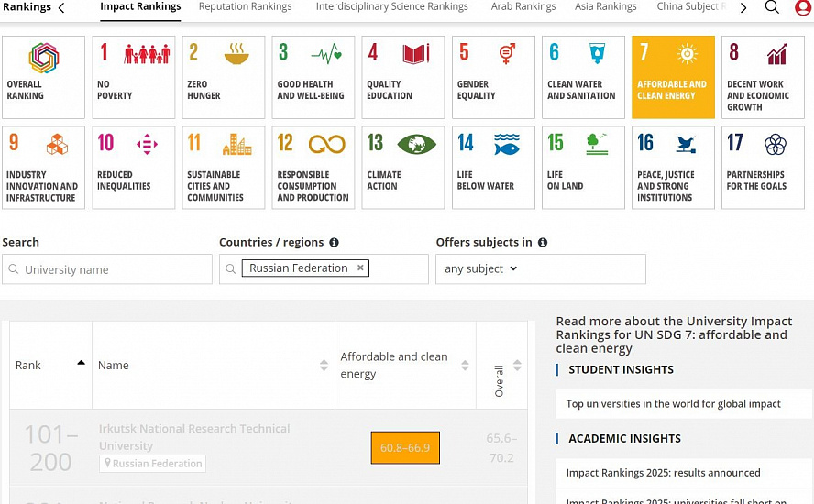The image size is (814, 504).
Task: Open the any subject dropdown
Action: coord(480,268)
